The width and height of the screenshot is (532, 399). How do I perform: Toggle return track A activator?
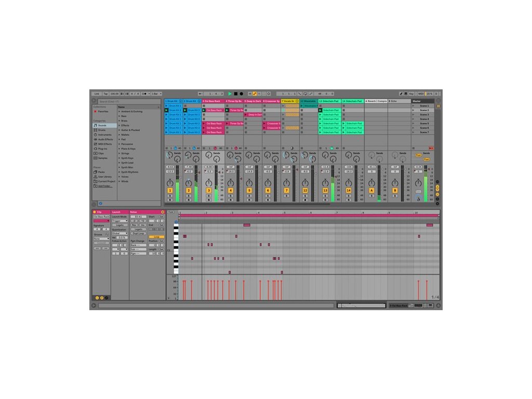click(371, 191)
